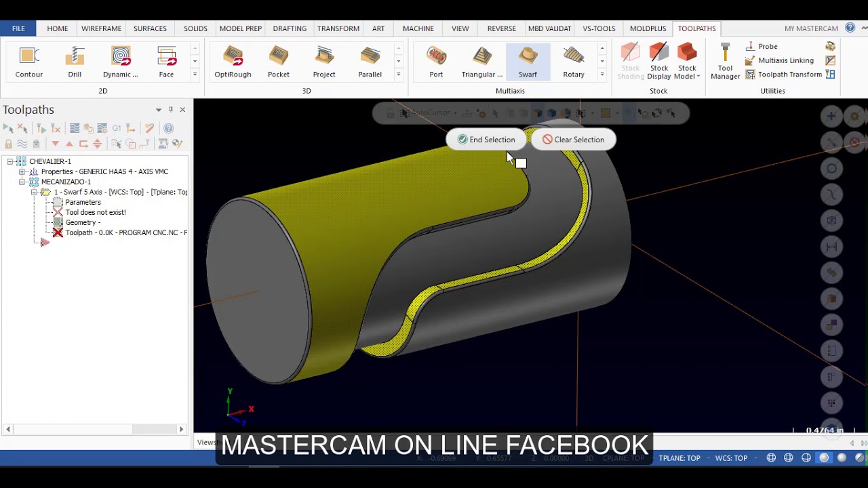Viewport: 868px width, 488px height.
Task: Click the Views tab at bottom
Action: point(205,443)
